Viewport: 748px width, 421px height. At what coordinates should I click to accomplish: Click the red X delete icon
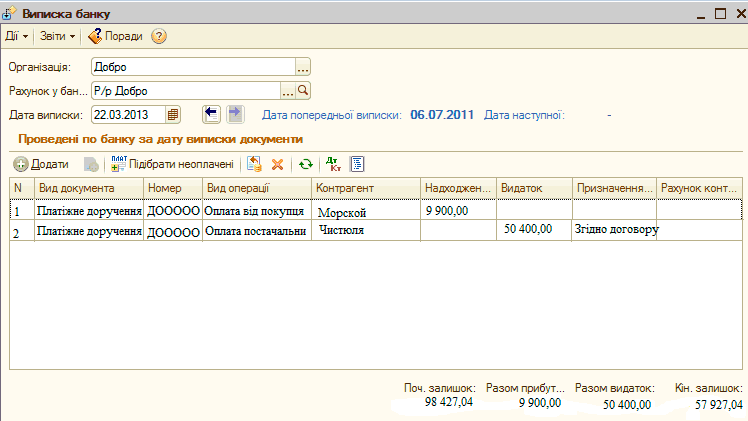click(x=278, y=164)
